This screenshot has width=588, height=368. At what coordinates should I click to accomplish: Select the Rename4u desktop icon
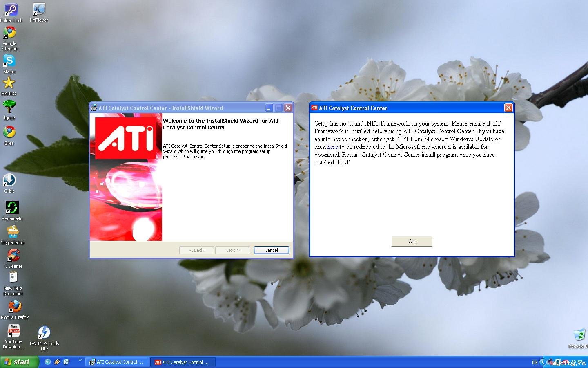(12, 211)
